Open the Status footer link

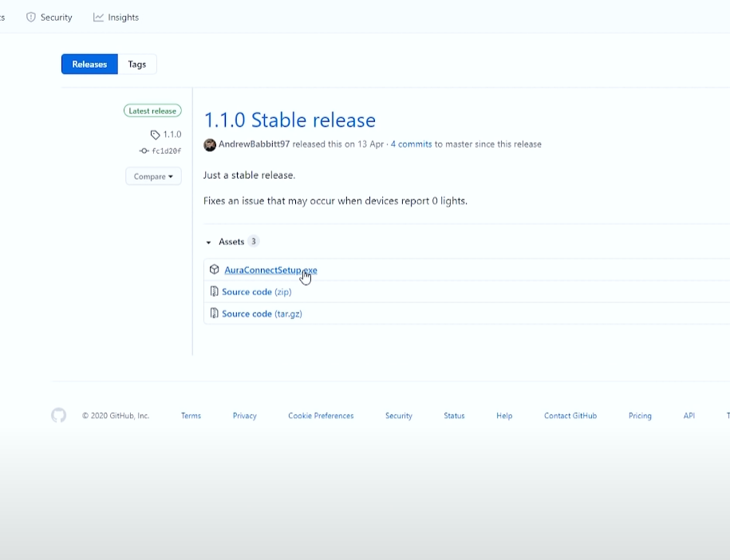pyautogui.click(x=454, y=416)
